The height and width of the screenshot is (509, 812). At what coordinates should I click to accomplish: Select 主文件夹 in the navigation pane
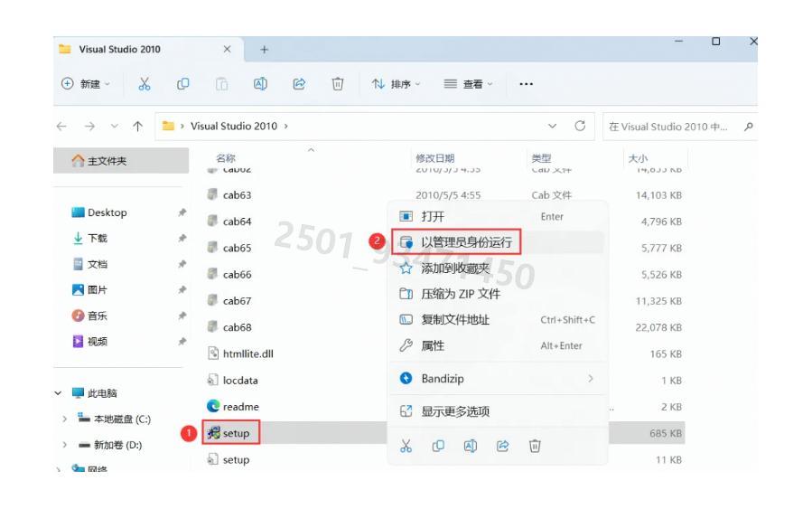121,161
